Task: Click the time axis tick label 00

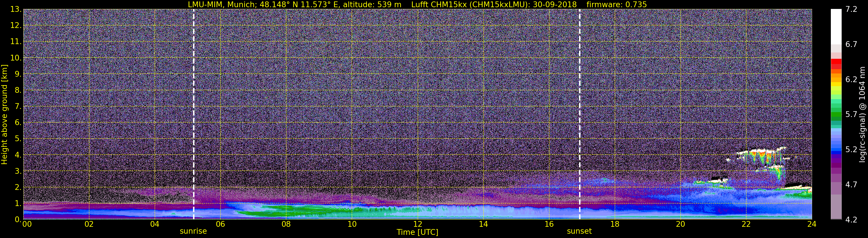Action: [27, 224]
